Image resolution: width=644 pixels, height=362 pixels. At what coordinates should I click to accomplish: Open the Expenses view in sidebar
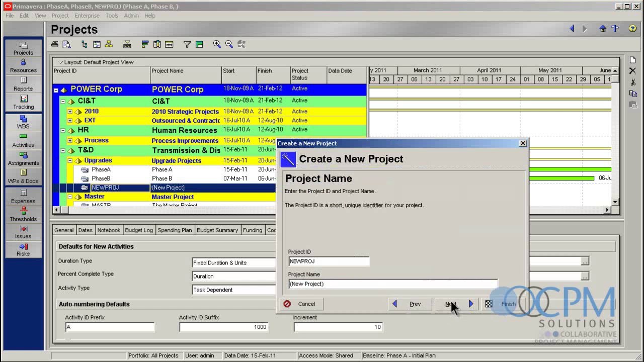pyautogui.click(x=23, y=197)
